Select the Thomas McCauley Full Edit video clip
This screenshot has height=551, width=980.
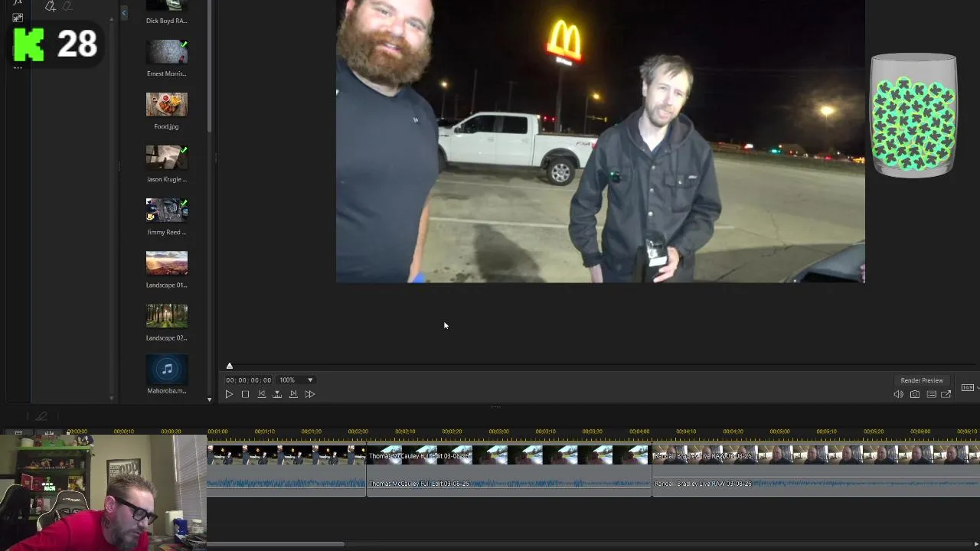point(509,456)
